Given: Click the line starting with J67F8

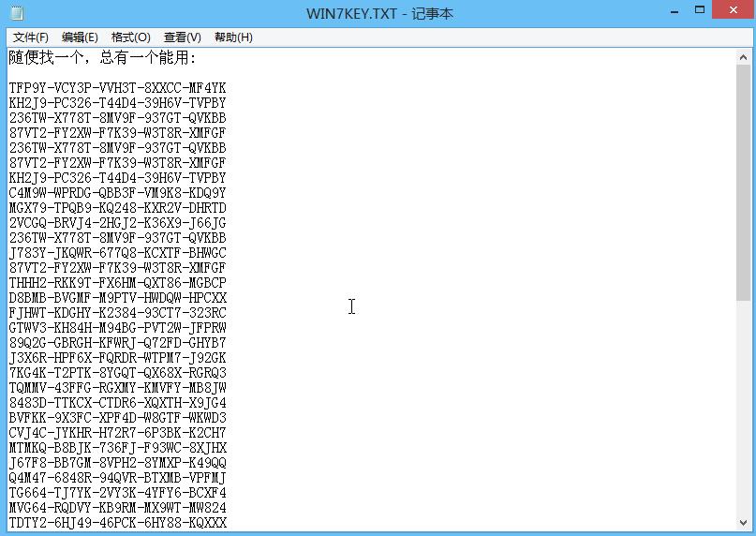Looking at the screenshot, I should point(118,463).
